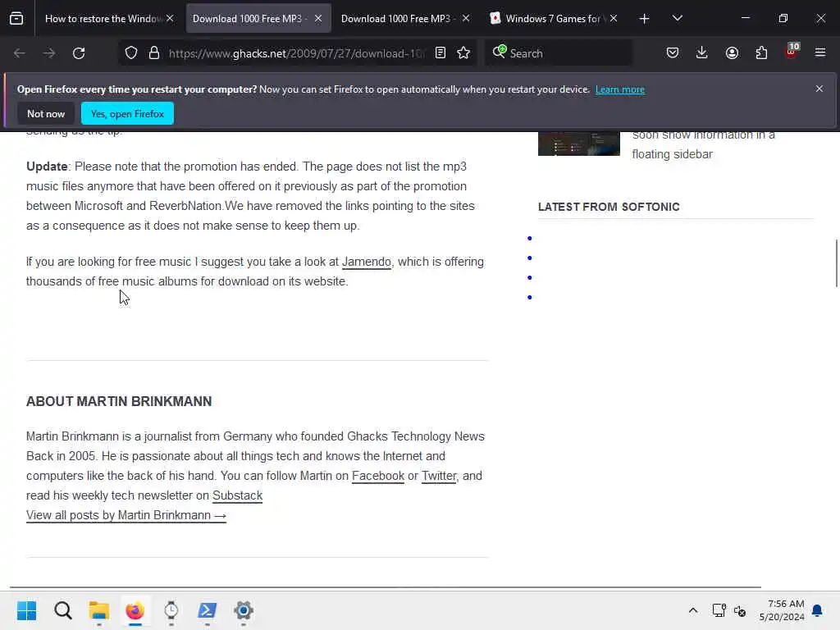Open the Settings gear in taskbar
Image resolution: width=840 pixels, height=630 pixels.
pyautogui.click(x=243, y=610)
